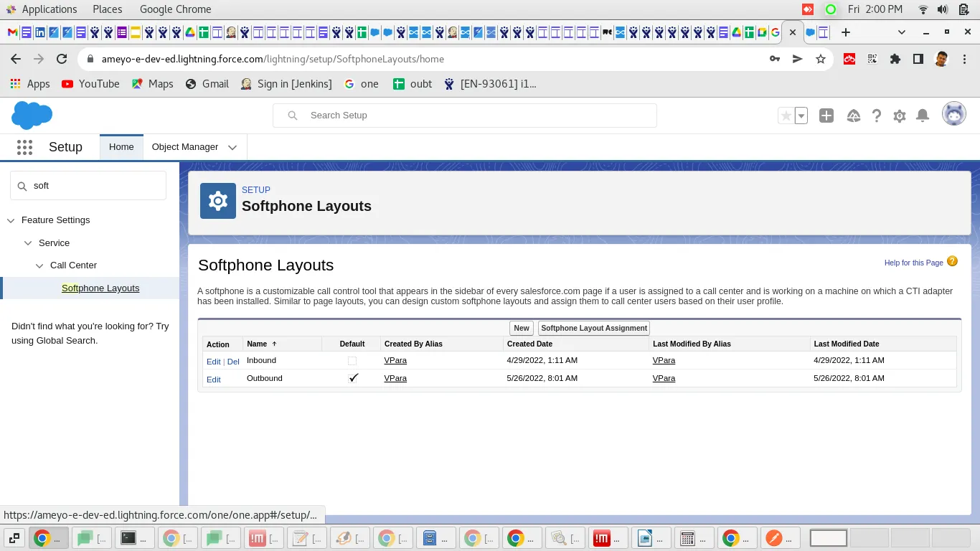
Task: Expand the Object Manager dropdown chevron
Action: click(232, 147)
